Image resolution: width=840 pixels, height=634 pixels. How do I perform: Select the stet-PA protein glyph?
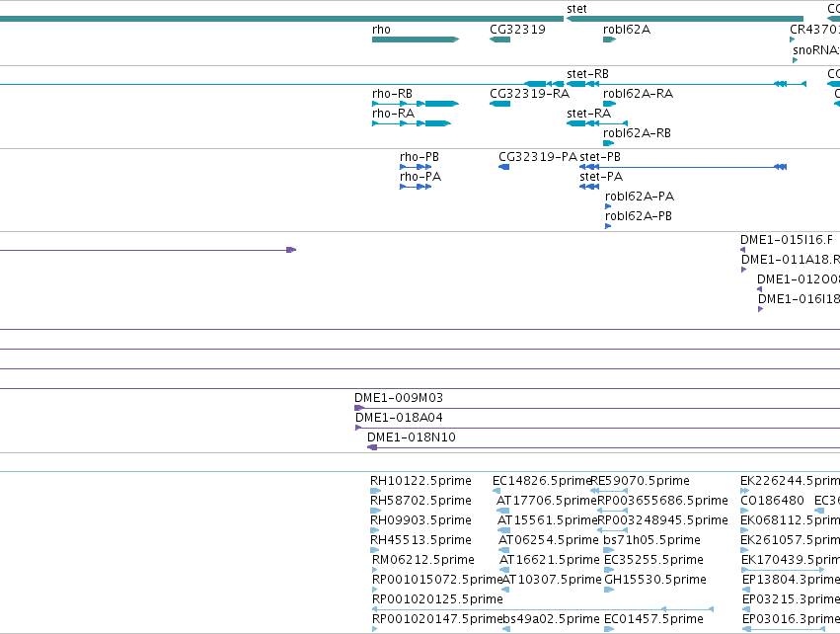[589, 187]
